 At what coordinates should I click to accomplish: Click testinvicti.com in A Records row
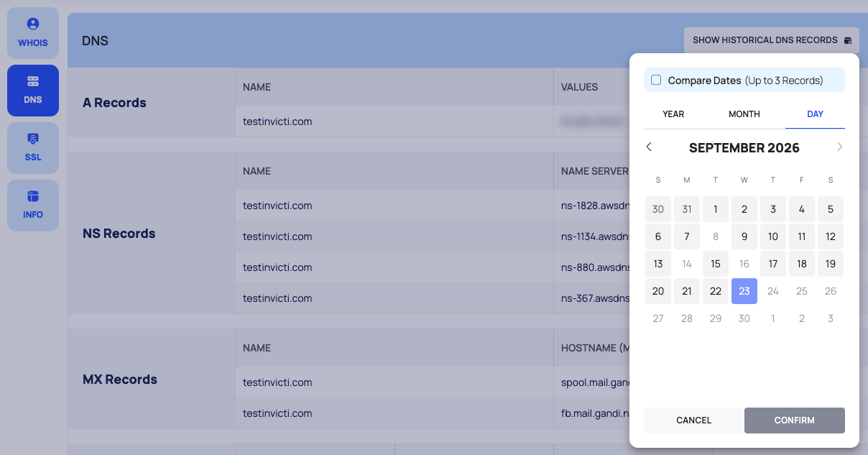[x=277, y=121]
